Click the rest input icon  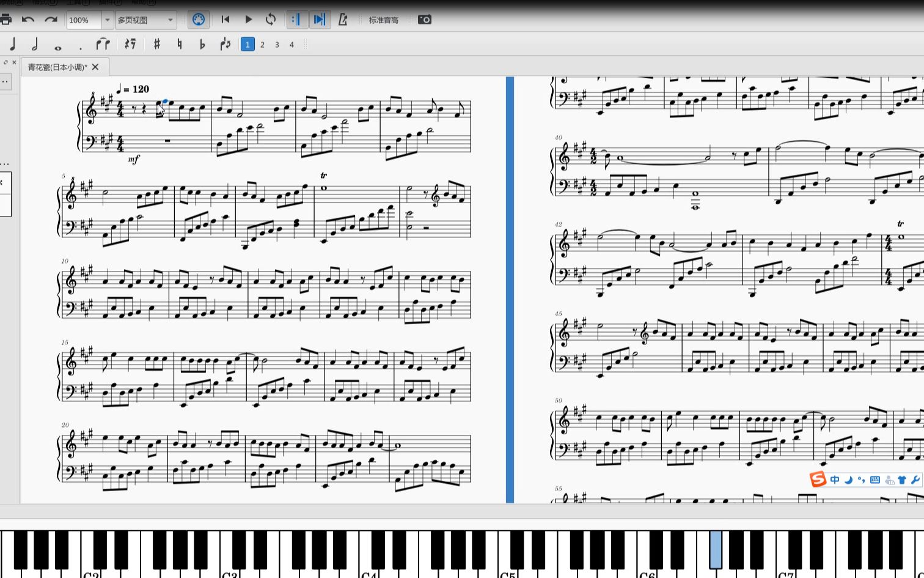[130, 44]
